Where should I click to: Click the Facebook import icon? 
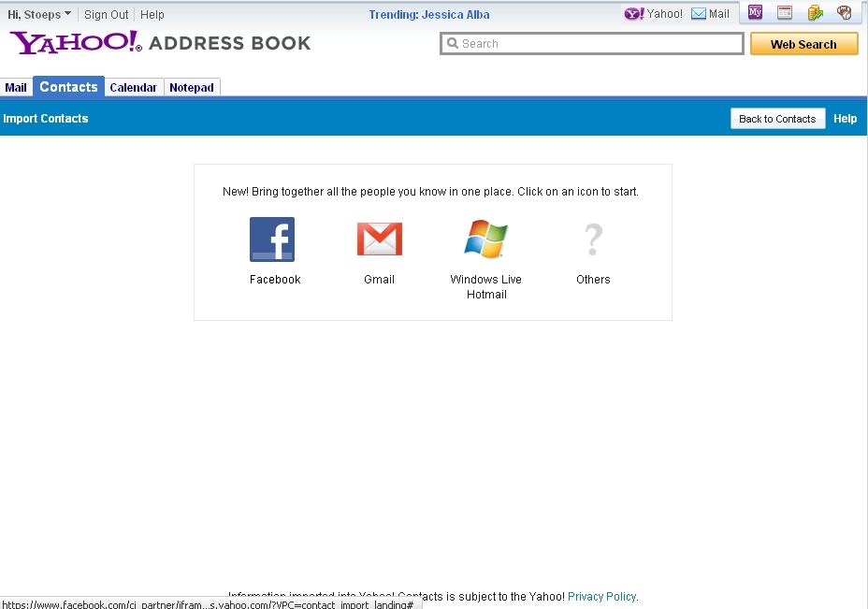click(272, 239)
